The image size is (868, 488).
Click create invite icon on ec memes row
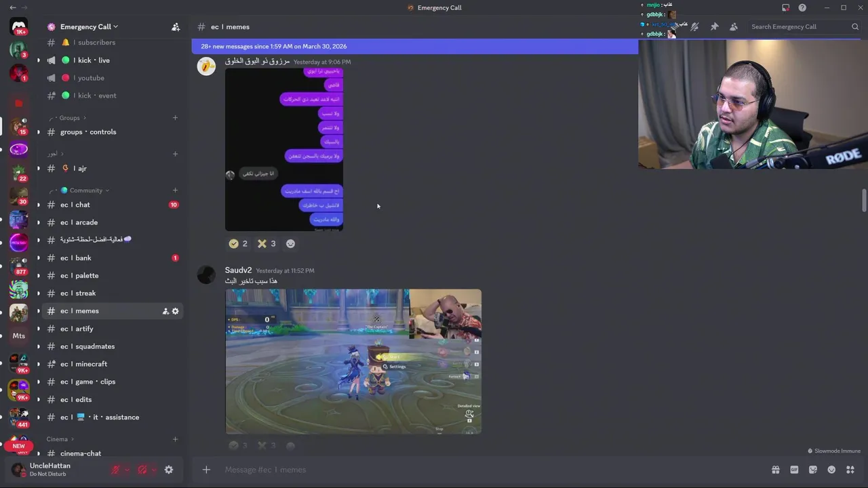point(165,311)
